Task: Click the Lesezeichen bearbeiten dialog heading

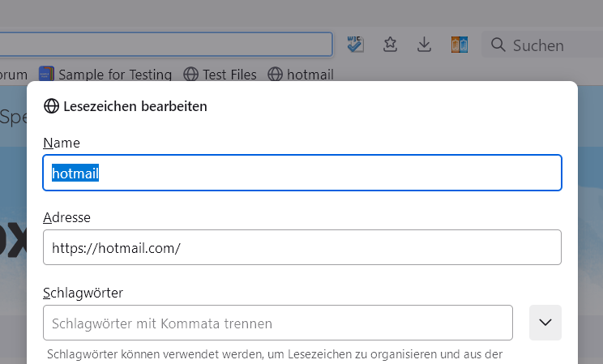Action: click(x=135, y=106)
